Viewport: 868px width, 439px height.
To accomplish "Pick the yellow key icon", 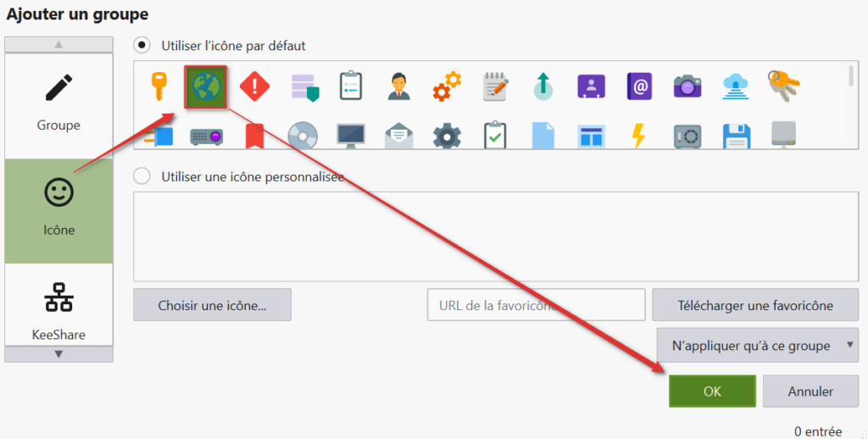I will [158, 86].
